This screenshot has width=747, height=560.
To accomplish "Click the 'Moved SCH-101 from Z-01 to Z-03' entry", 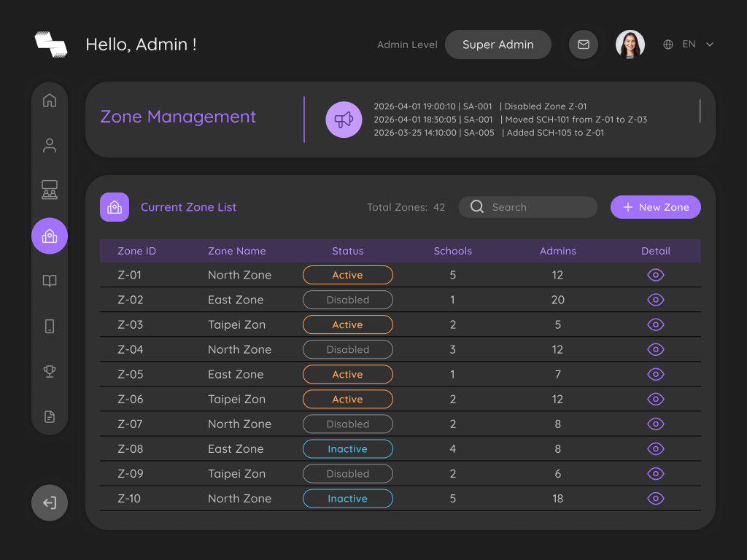I will (510, 120).
